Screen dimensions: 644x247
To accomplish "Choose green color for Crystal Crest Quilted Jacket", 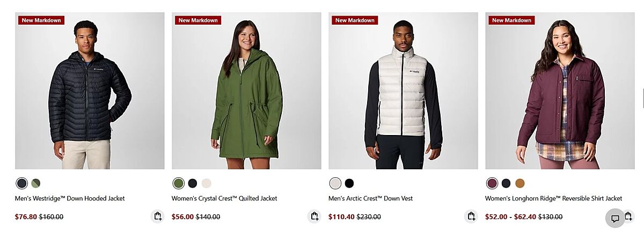I will [179, 183].
